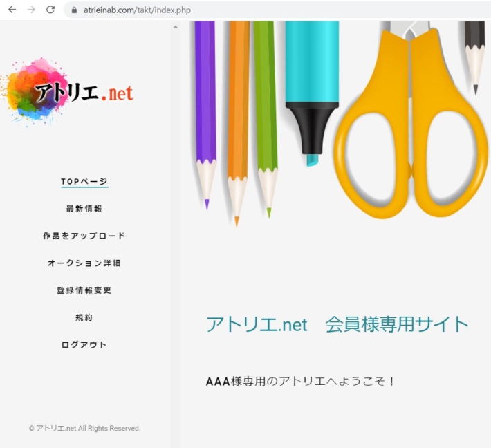Click the padlock site info icon

(x=74, y=10)
